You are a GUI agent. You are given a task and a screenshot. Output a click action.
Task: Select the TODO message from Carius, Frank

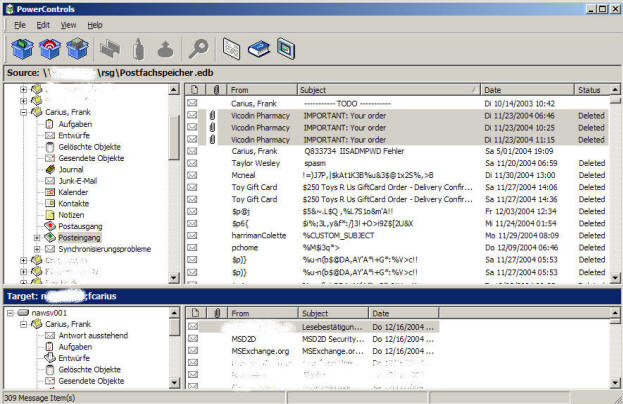point(397,104)
